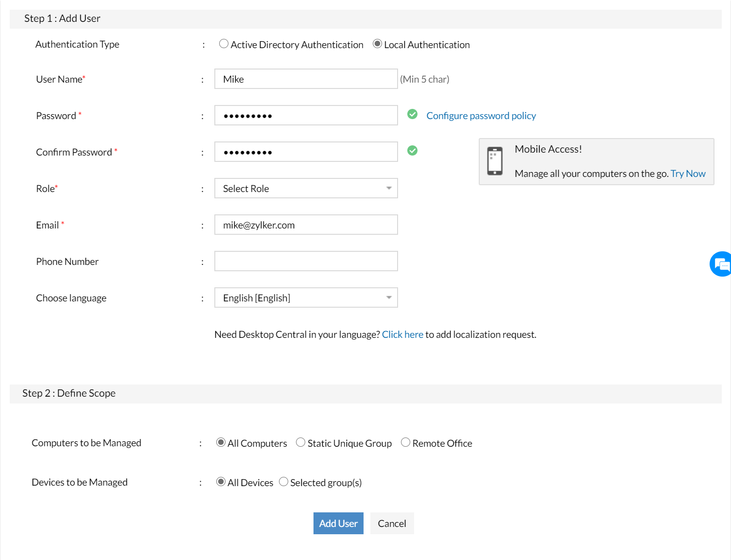Screen dimensions: 731x560
Task: Click the live chat bubble icon
Action: pos(721,264)
